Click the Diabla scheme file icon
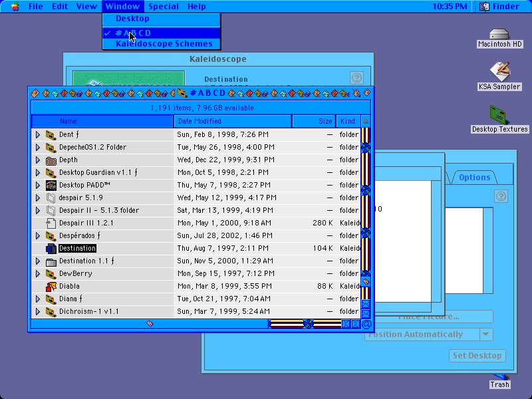This screenshot has width=532, height=399. pyautogui.click(x=51, y=287)
